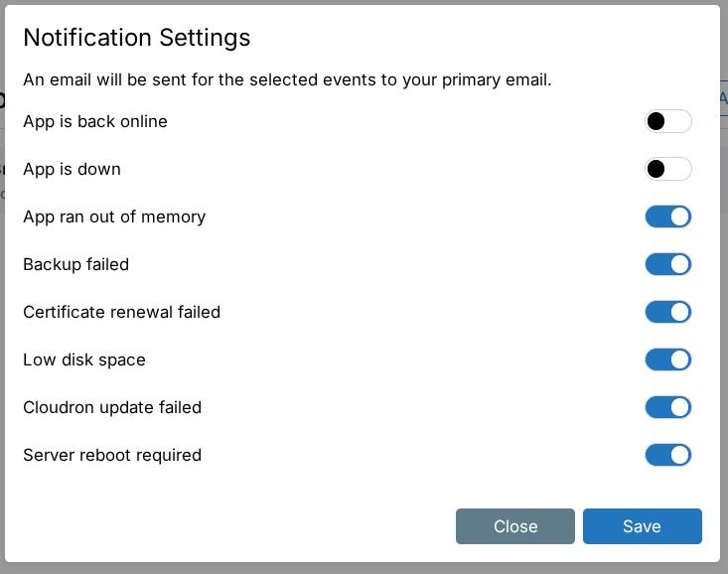Toggle Certificate renewal failed notifications off

coord(667,312)
